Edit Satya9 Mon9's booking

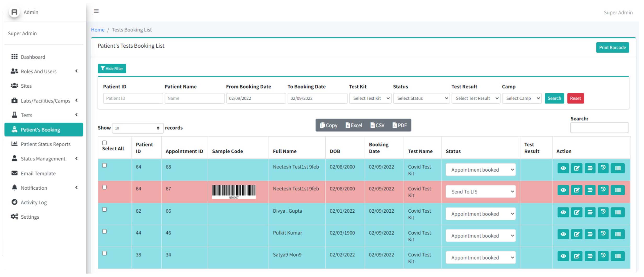[x=576, y=256]
